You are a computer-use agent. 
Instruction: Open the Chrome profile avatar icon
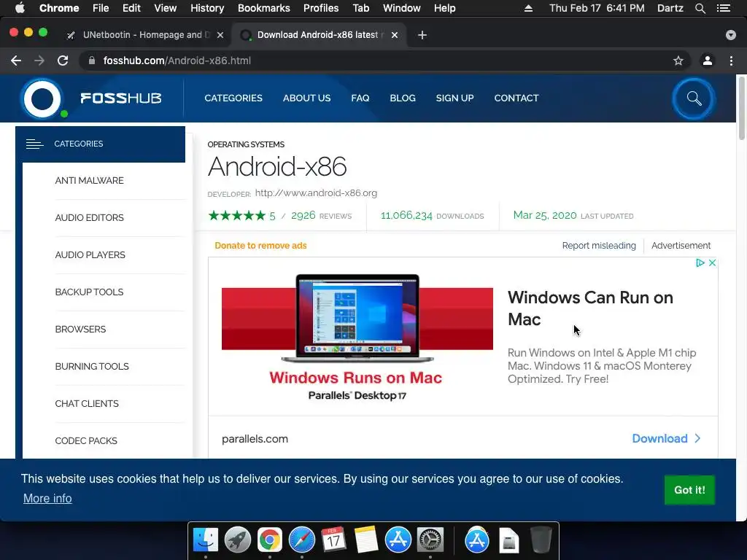pos(708,61)
